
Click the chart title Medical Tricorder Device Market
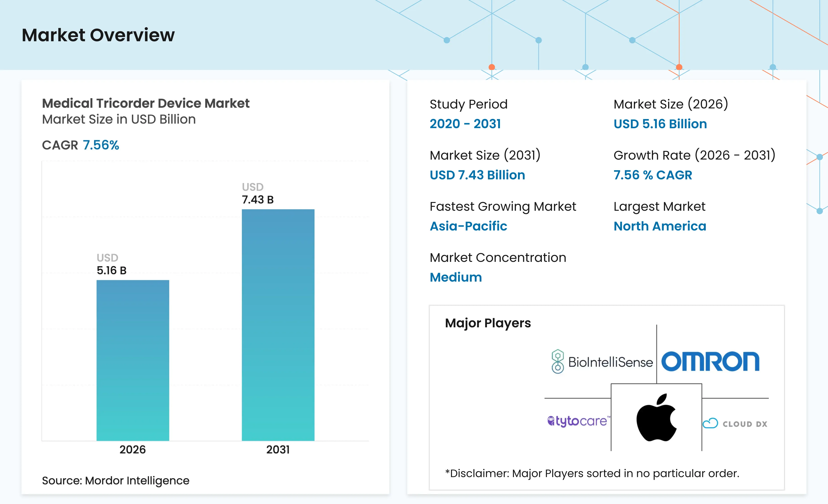(x=146, y=103)
